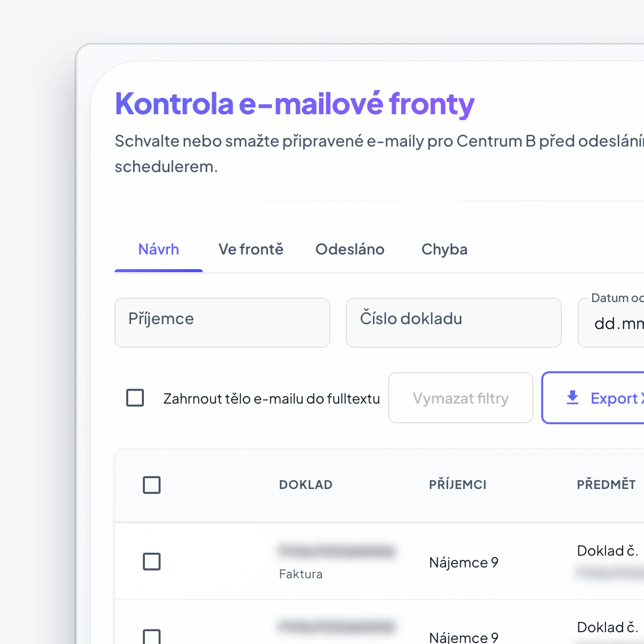Sort by the DOKLAD column header
Image resolution: width=644 pixels, height=644 pixels.
pos(306,485)
